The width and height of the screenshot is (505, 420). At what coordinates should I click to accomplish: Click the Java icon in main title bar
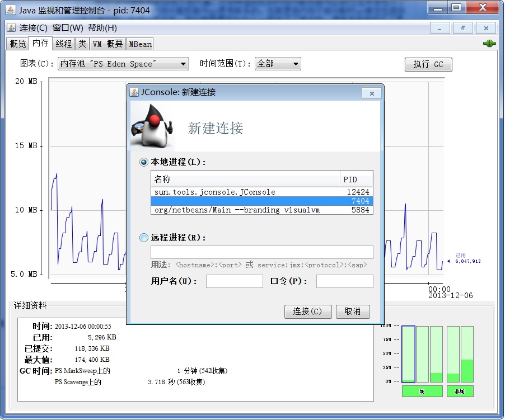click(x=11, y=10)
